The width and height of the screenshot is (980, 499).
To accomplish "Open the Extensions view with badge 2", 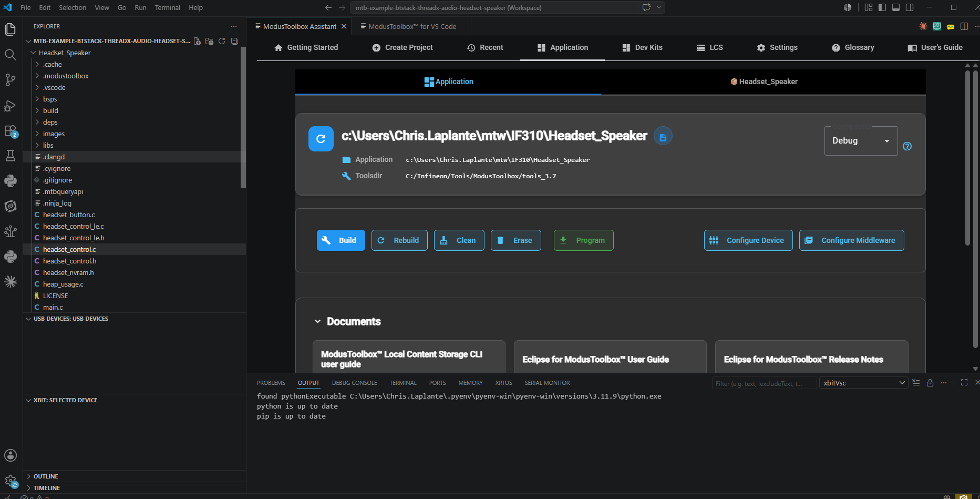I will tap(11, 130).
